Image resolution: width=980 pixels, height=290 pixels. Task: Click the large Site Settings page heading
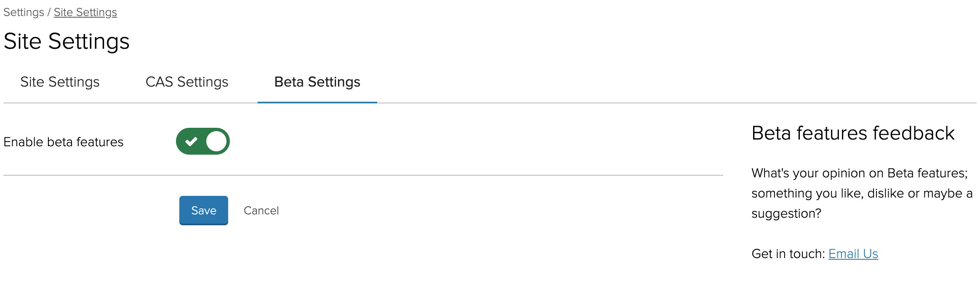point(67,41)
